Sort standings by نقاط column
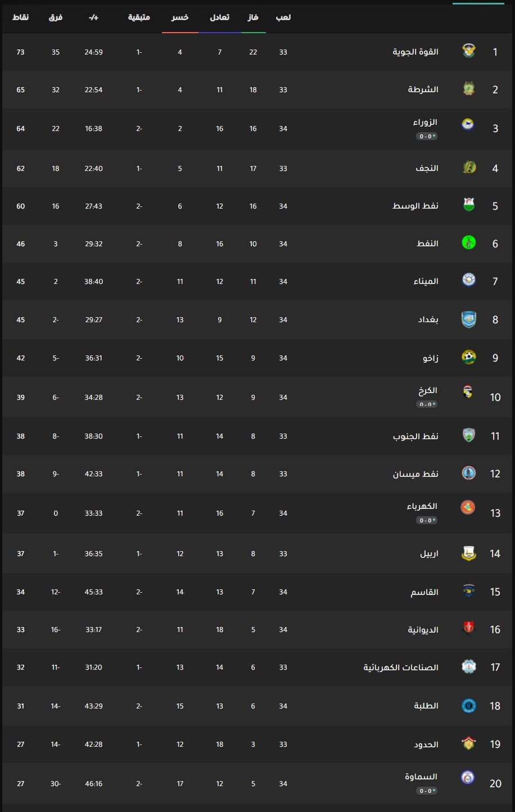Screen dimensions: 515x812 (x=21, y=17)
